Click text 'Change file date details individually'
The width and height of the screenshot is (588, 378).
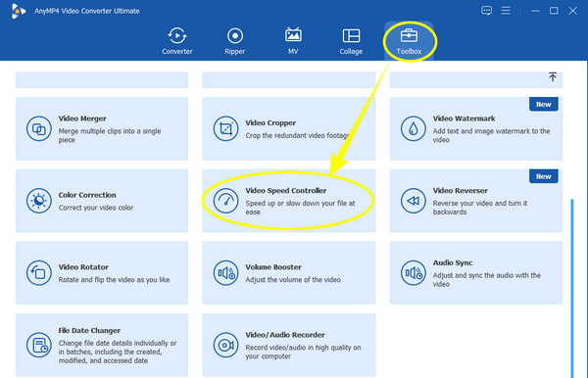coord(114,343)
